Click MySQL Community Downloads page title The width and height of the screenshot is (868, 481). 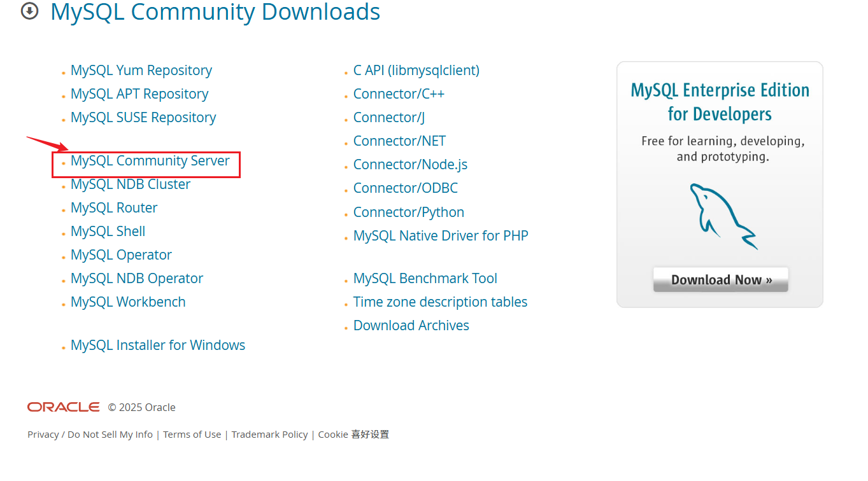pos(215,11)
